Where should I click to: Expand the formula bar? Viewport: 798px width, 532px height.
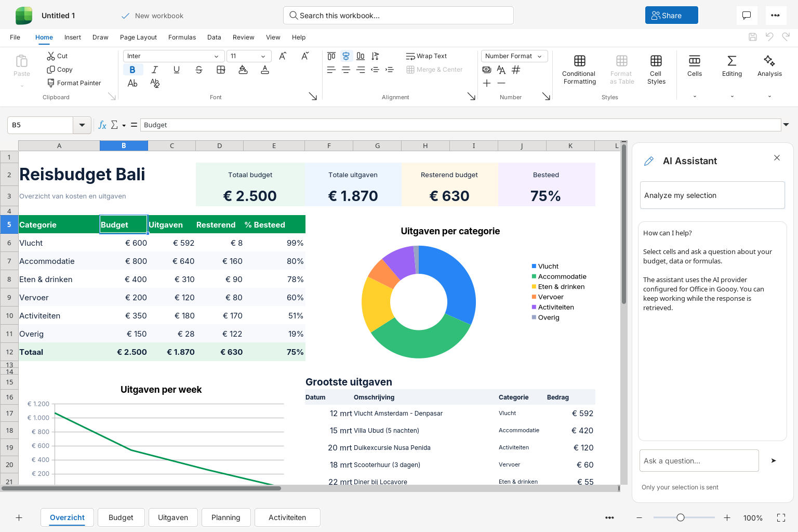(x=786, y=125)
